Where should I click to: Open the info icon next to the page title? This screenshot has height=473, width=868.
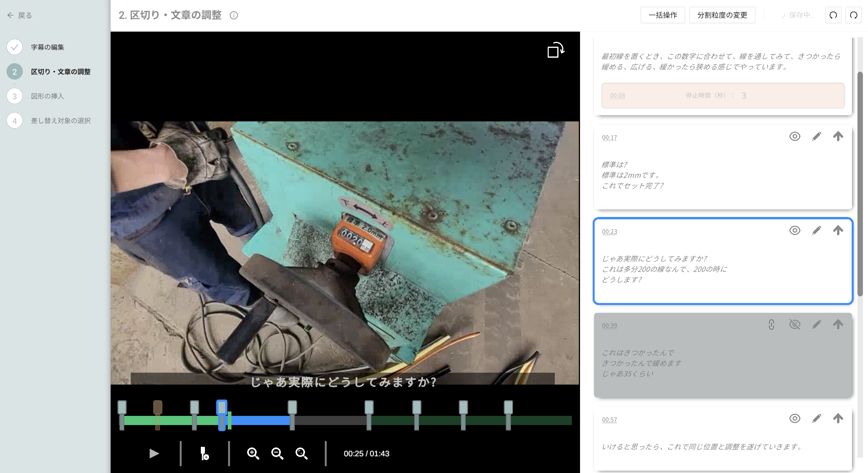(x=234, y=15)
